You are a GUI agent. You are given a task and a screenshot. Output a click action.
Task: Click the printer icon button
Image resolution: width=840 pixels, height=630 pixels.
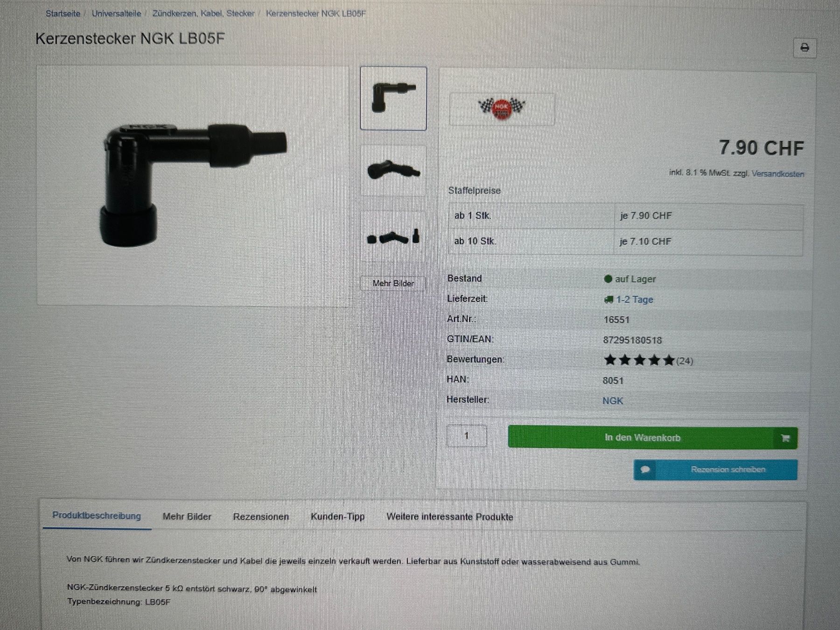(x=805, y=48)
